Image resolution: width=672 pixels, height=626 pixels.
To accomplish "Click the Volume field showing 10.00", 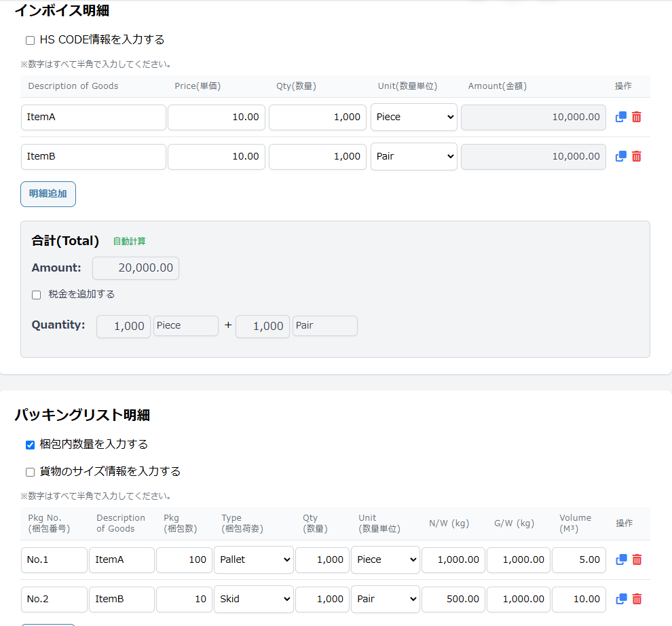I will pos(579,599).
